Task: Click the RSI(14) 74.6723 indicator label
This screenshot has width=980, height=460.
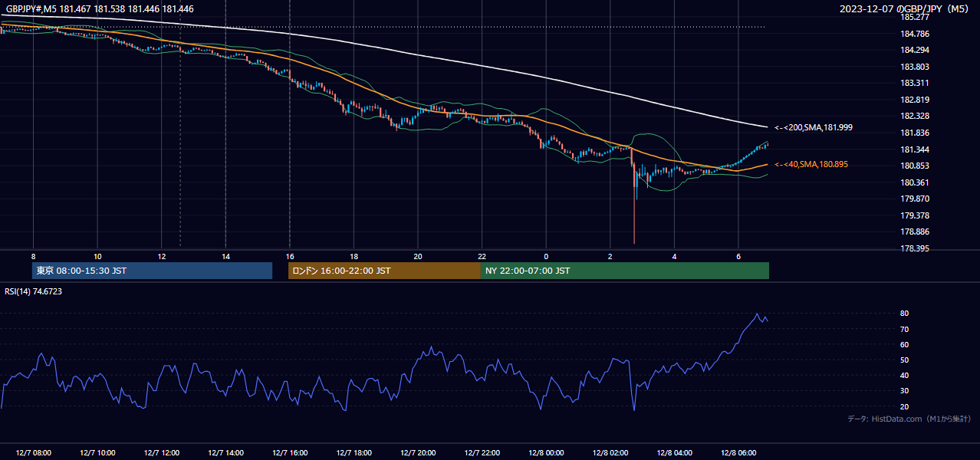Action: point(34,291)
